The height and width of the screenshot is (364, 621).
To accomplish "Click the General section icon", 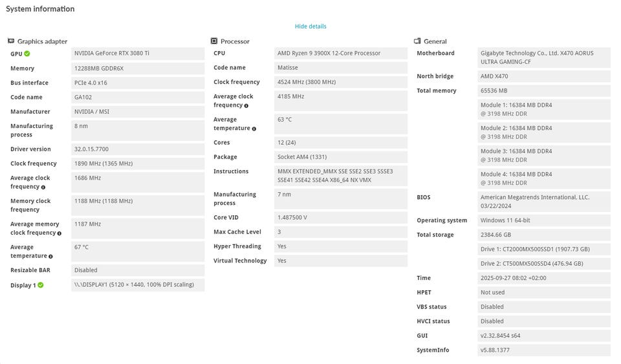I will (x=417, y=41).
